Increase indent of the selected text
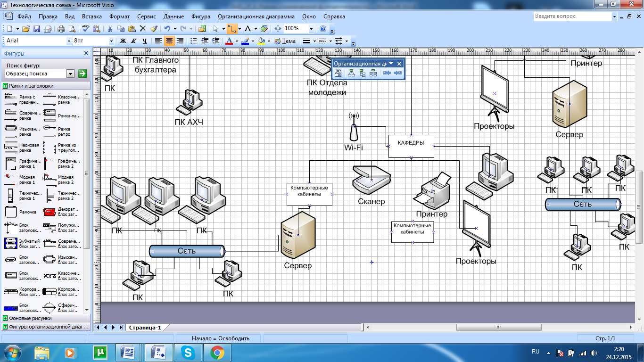The width and height of the screenshot is (644, 362). [x=216, y=41]
